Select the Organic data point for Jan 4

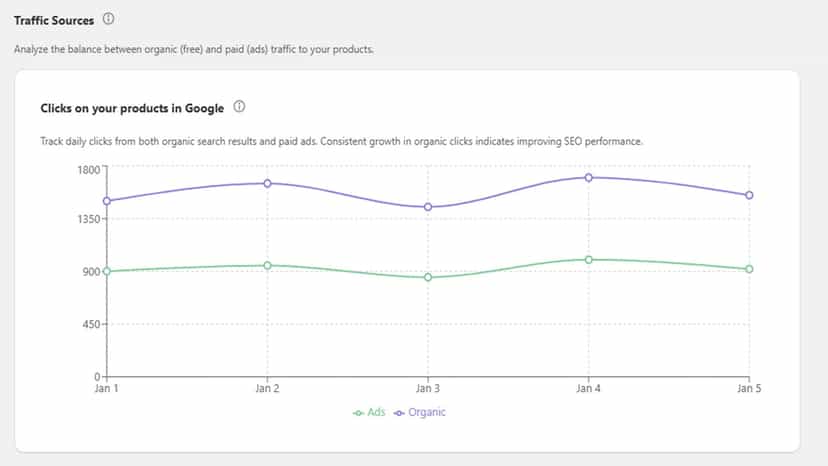coord(588,178)
